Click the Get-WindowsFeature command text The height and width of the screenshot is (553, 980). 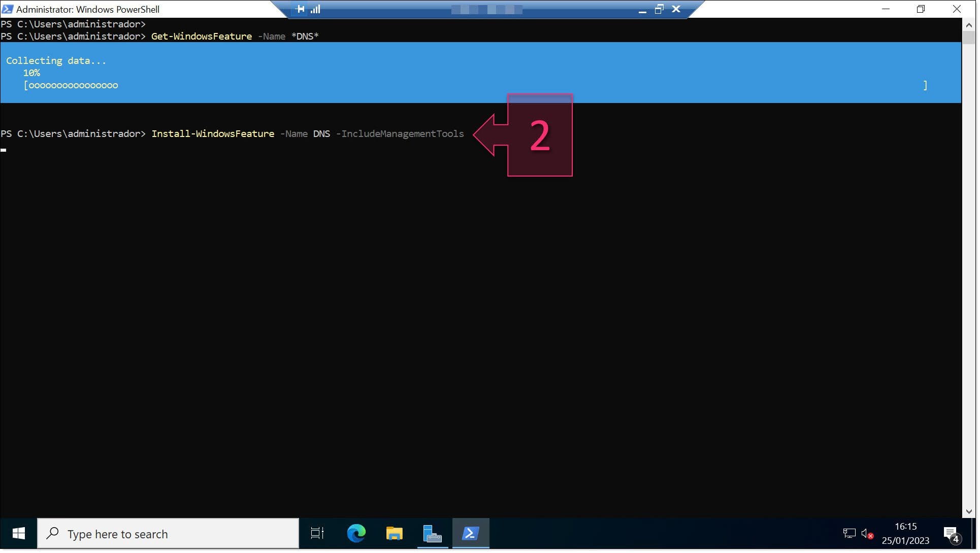[202, 37]
